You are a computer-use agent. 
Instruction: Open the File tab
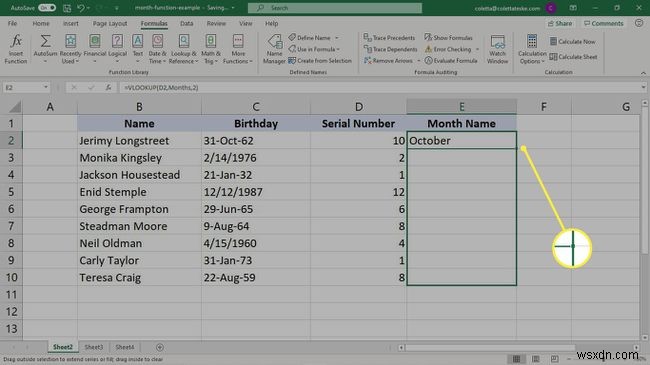[12, 24]
